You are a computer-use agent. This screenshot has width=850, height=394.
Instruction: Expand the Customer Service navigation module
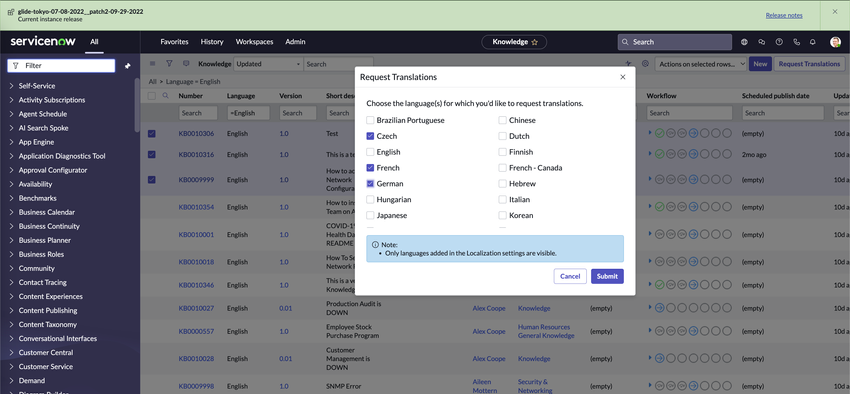point(12,366)
